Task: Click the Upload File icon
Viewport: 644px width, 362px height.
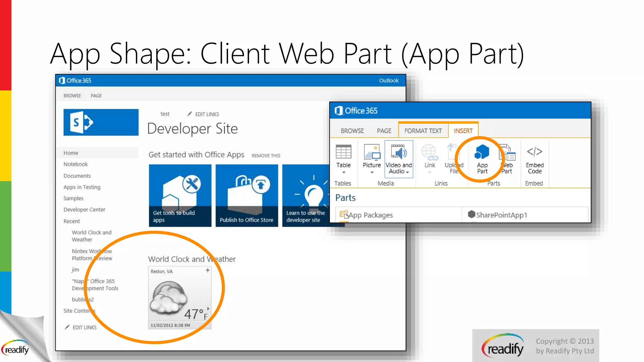Action: [453, 151]
